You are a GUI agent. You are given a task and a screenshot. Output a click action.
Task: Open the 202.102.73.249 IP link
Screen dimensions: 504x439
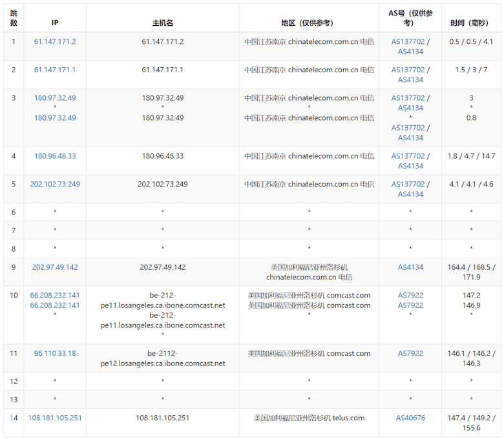(x=55, y=184)
